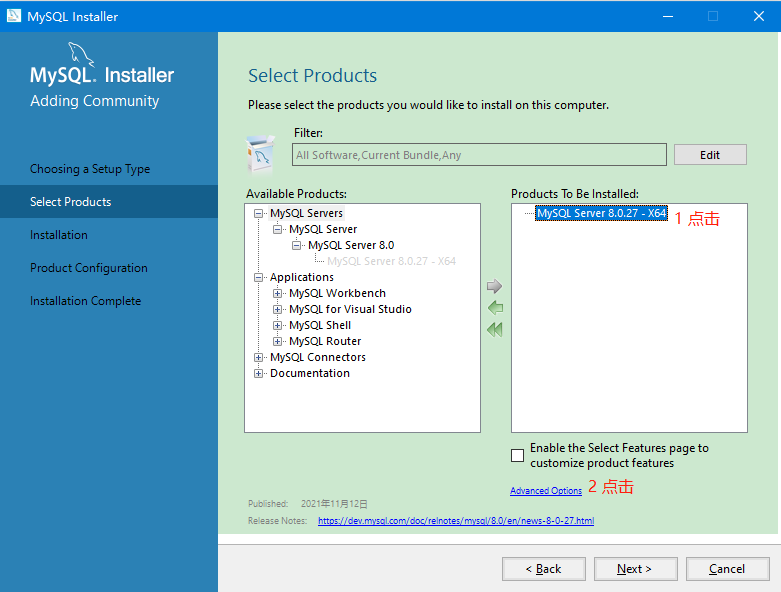Select the MySQL Workbench tree label

337,293
